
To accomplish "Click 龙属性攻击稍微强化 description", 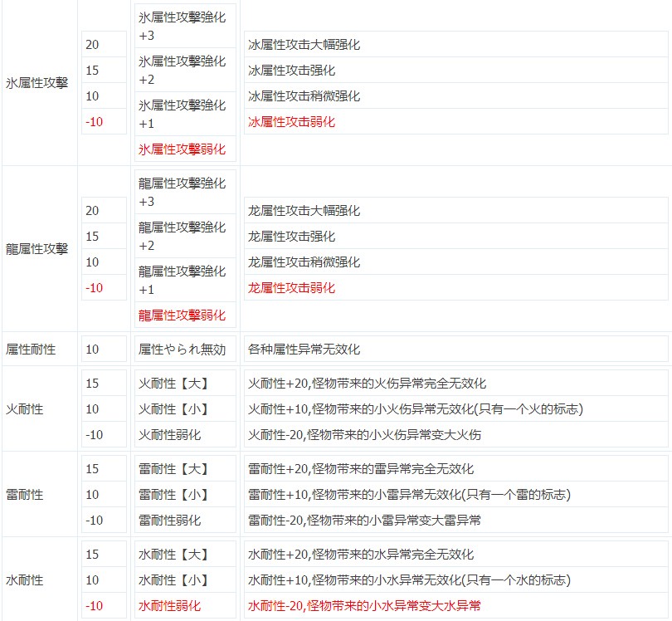I will coord(456,262).
